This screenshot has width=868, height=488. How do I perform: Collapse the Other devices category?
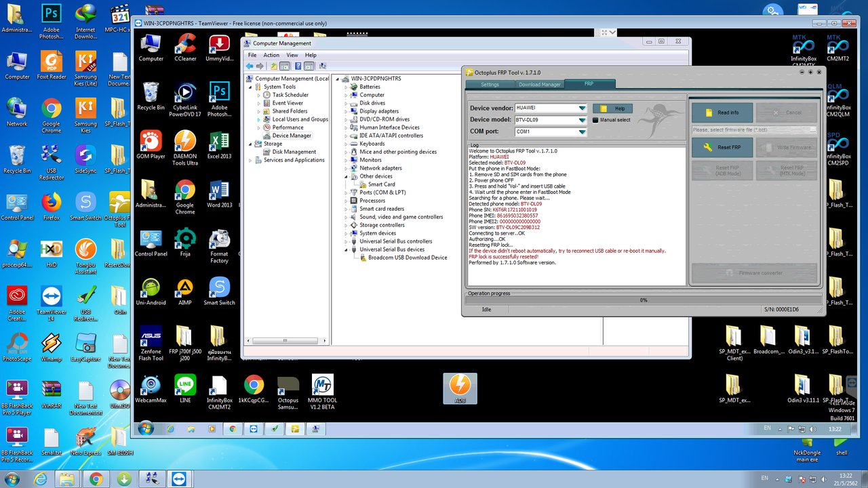[347, 176]
